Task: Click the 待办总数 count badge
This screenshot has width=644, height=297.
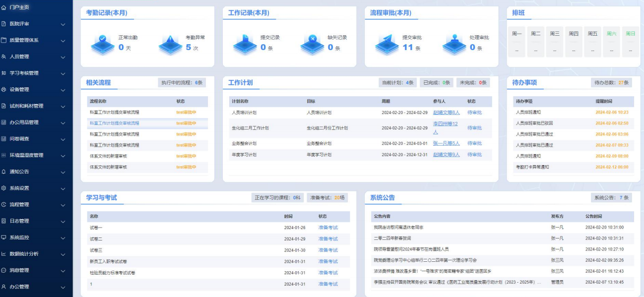Action: pos(612,83)
